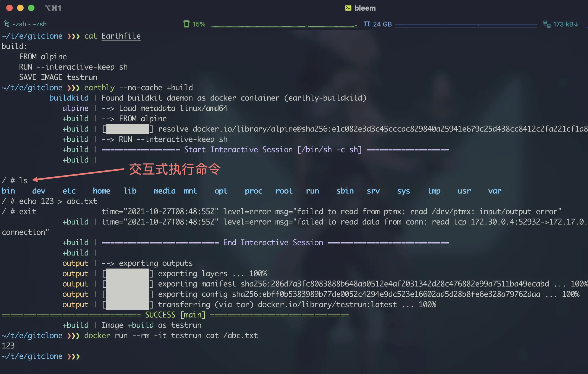Click the green zoom window button
Viewport: 588px width, 374px height.
(31, 8)
